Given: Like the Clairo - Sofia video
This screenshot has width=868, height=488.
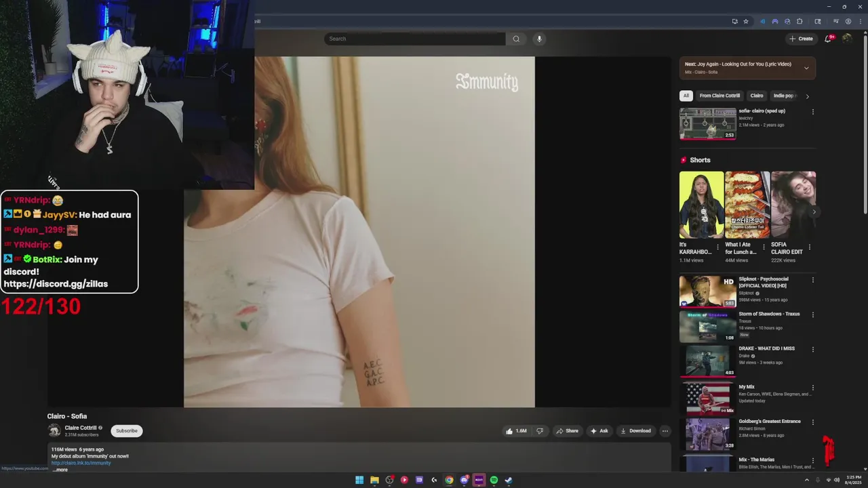Looking at the screenshot, I should 516,431.
